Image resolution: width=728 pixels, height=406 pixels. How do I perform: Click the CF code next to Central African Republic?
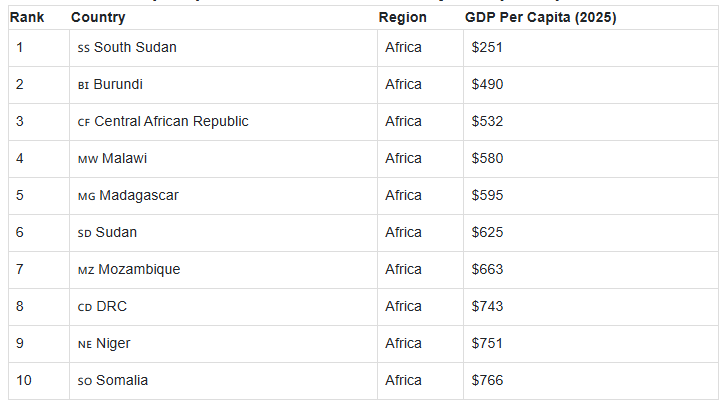tap(84, 122)
